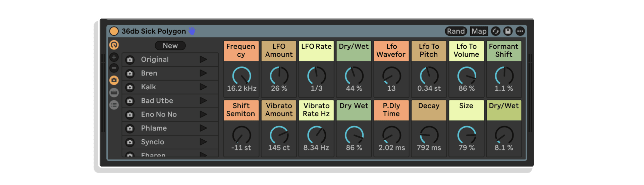Overwrite the Original variation using its camera icon
Viewport: 644px width, 185px height.
tap(130, 60)
